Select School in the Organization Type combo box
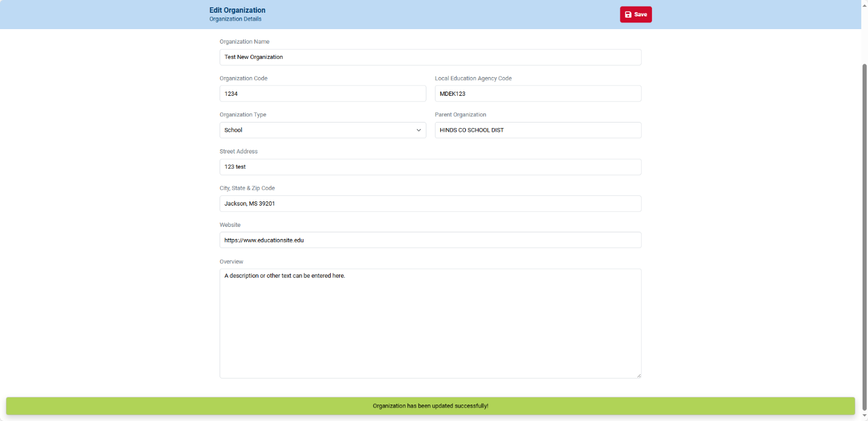This screenshot has height=421, width=868. [322, 130]
